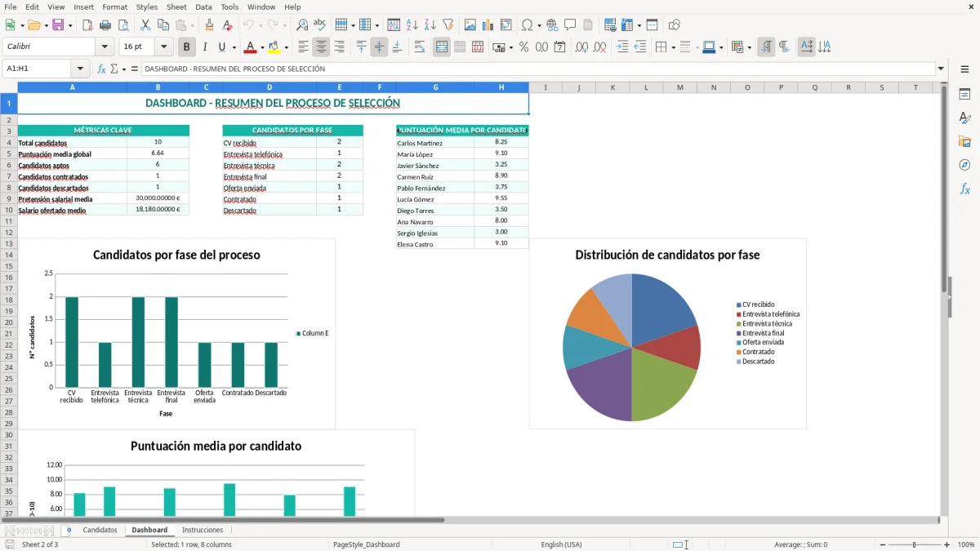Insert special character omega

527,25
